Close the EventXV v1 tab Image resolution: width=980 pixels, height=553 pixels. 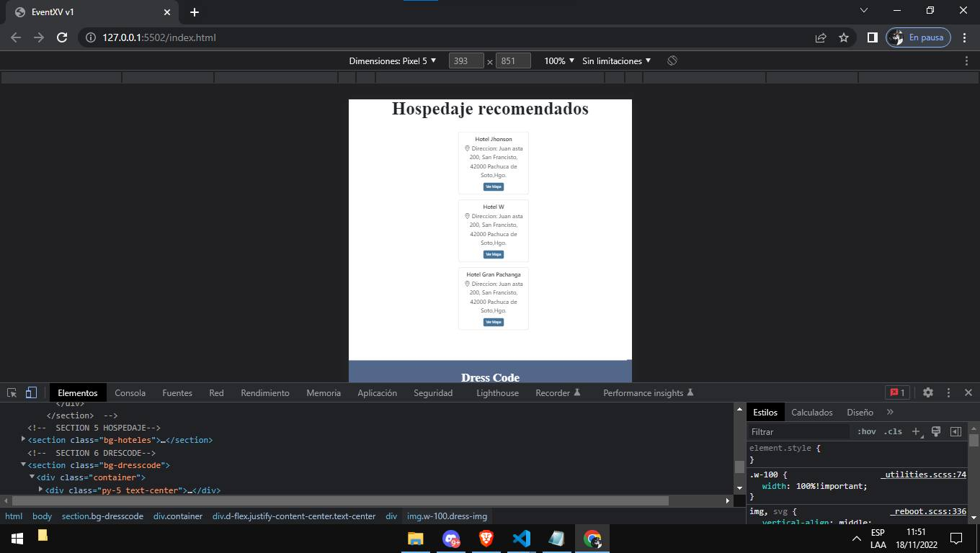[167, 12]
